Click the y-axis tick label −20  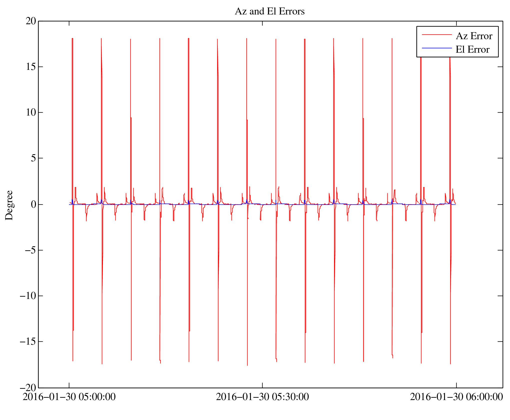click(x=28, y=388)
